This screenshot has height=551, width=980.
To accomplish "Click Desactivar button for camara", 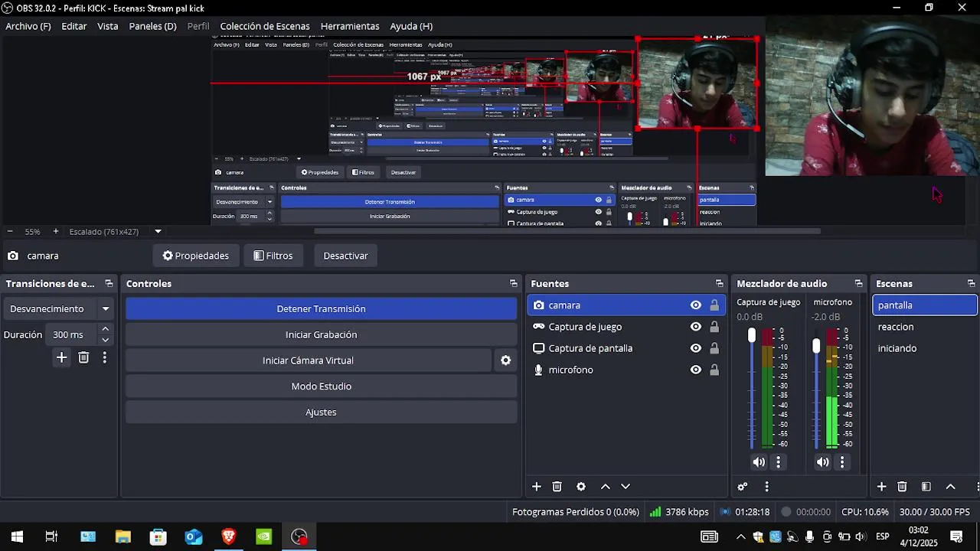I will point(345,256).
